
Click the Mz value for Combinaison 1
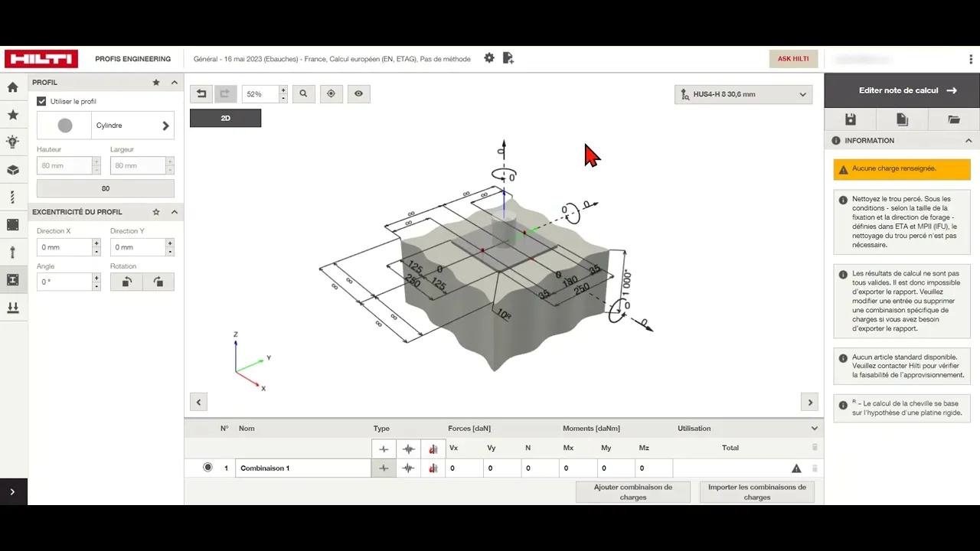point(654,468)
